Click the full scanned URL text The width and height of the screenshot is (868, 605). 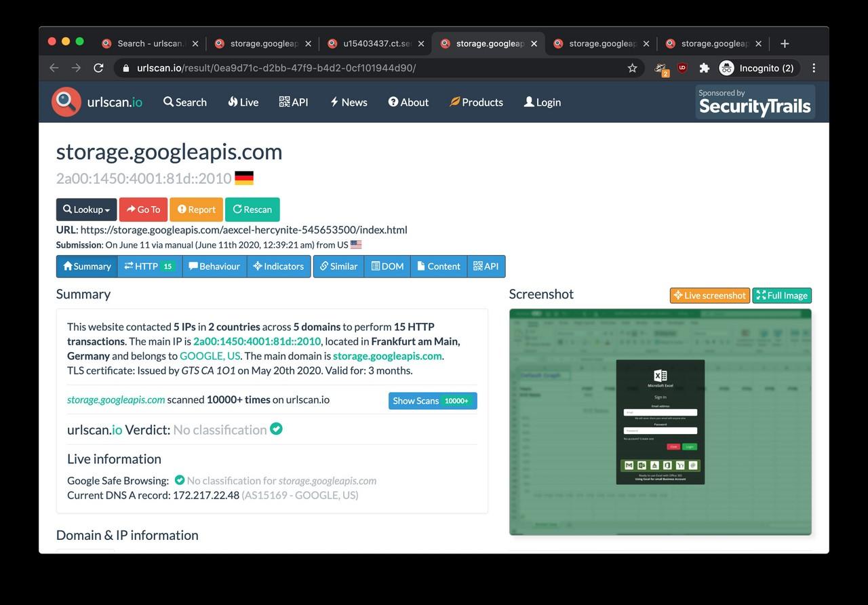pyautogui.click(x=244, y=230)
